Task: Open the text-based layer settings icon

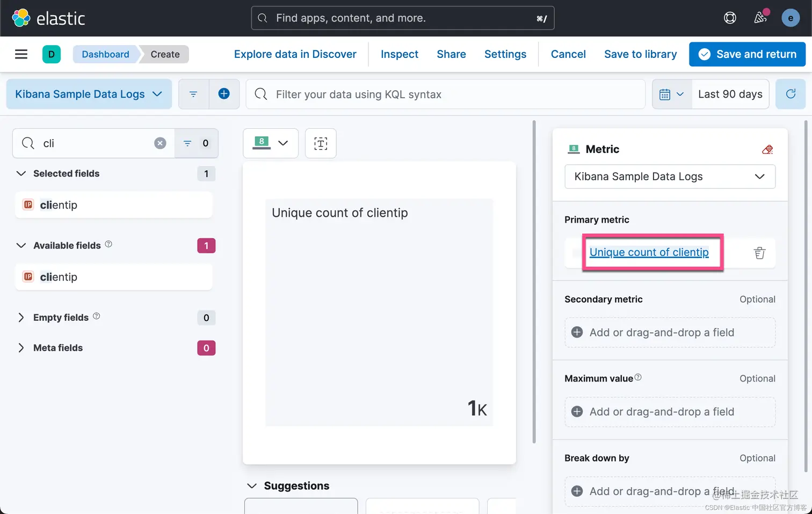Action: pyautogui.click(x=321, y=143)
